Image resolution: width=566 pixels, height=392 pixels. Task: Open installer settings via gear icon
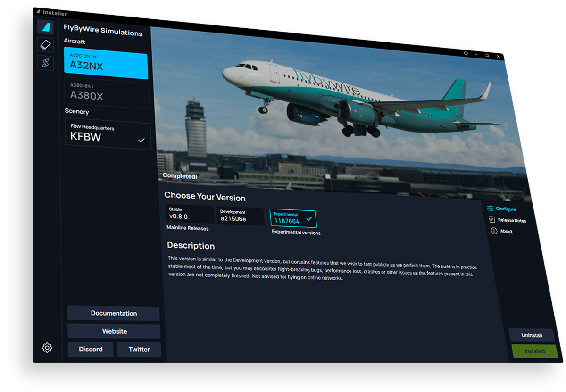point(47,348)
